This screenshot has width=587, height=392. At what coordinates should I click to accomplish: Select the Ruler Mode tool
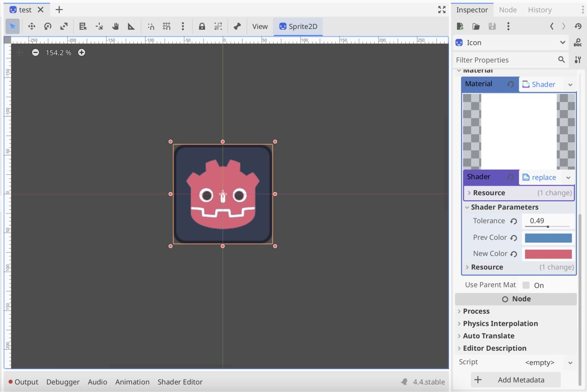click(x=131, y=26)
